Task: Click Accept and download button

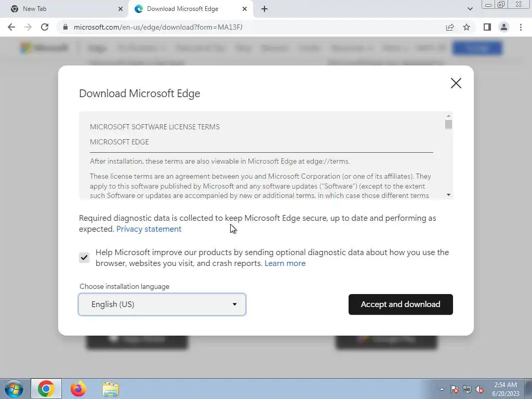Action: [401, 304]
